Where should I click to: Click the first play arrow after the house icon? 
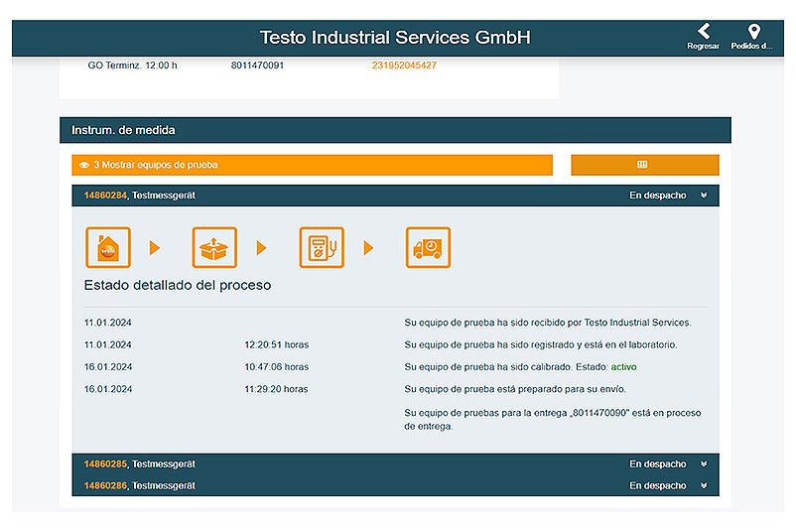[155, 248]
